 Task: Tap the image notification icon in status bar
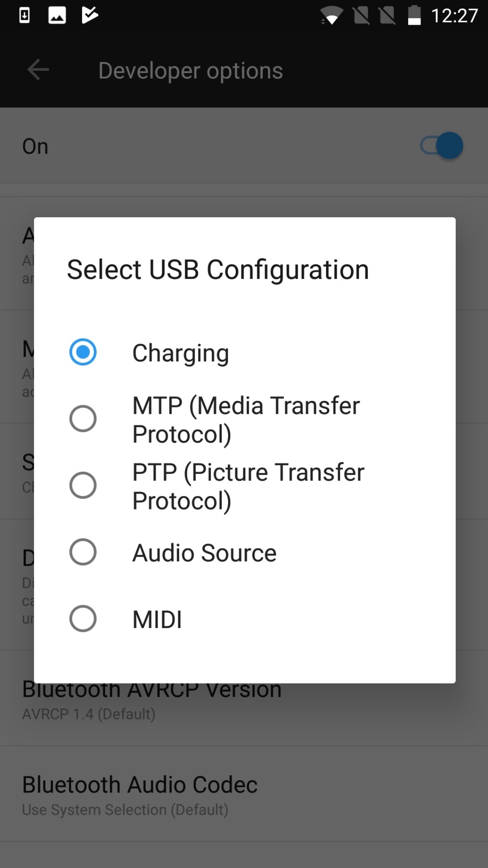[57, 16]
